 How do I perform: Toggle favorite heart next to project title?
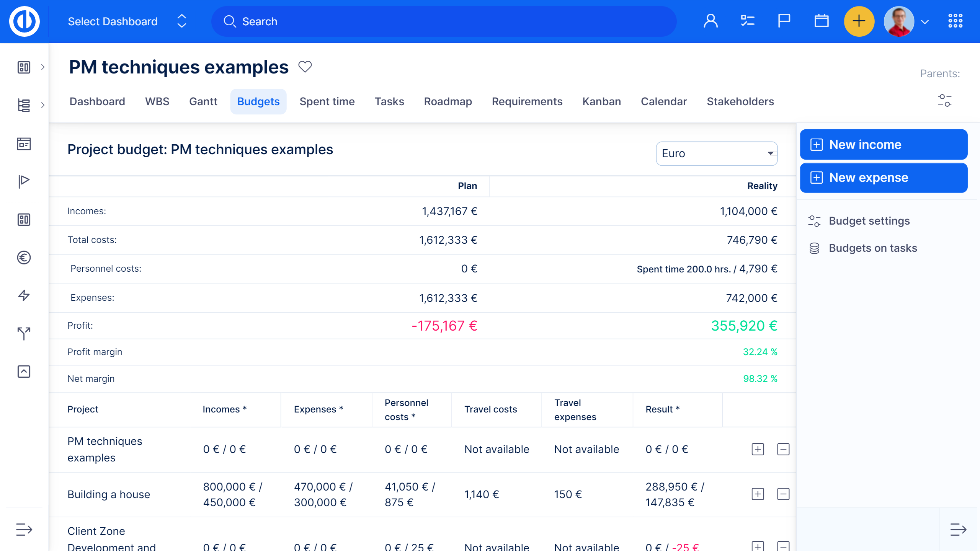pos(305,67)
